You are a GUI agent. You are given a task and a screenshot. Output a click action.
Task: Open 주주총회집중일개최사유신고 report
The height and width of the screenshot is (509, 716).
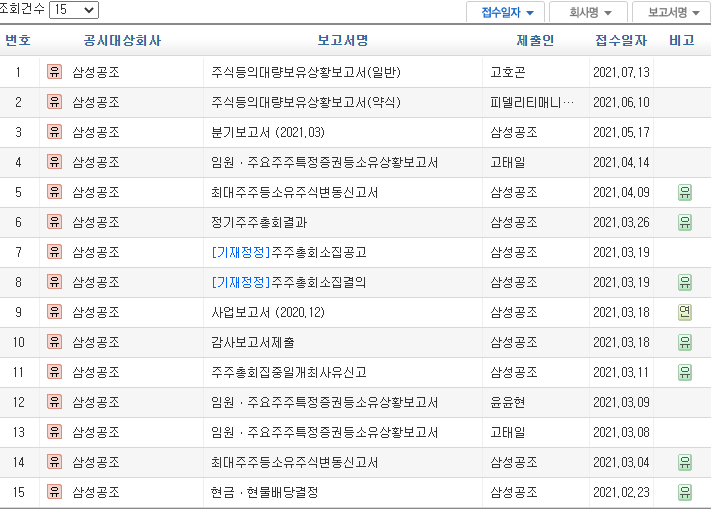click(289, 373)
